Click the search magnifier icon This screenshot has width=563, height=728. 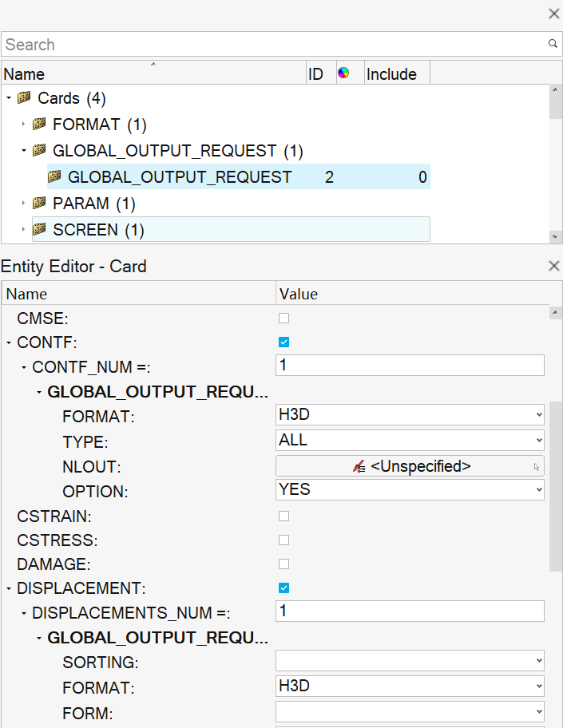552,44
